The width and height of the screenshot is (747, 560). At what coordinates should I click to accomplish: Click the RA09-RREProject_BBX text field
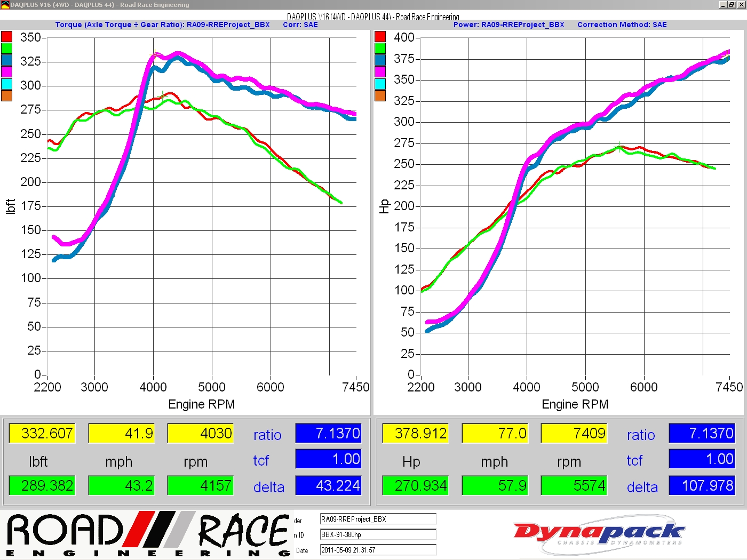point(378,519)
